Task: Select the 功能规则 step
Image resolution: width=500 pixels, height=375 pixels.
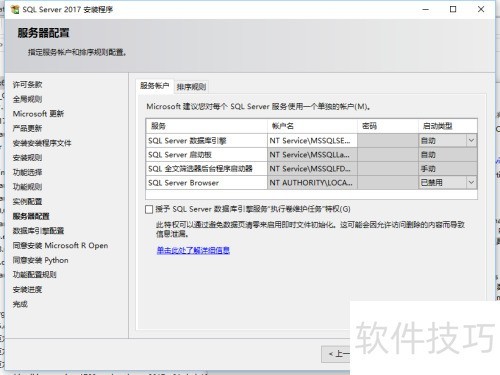Action: click(x=27, y=187)
